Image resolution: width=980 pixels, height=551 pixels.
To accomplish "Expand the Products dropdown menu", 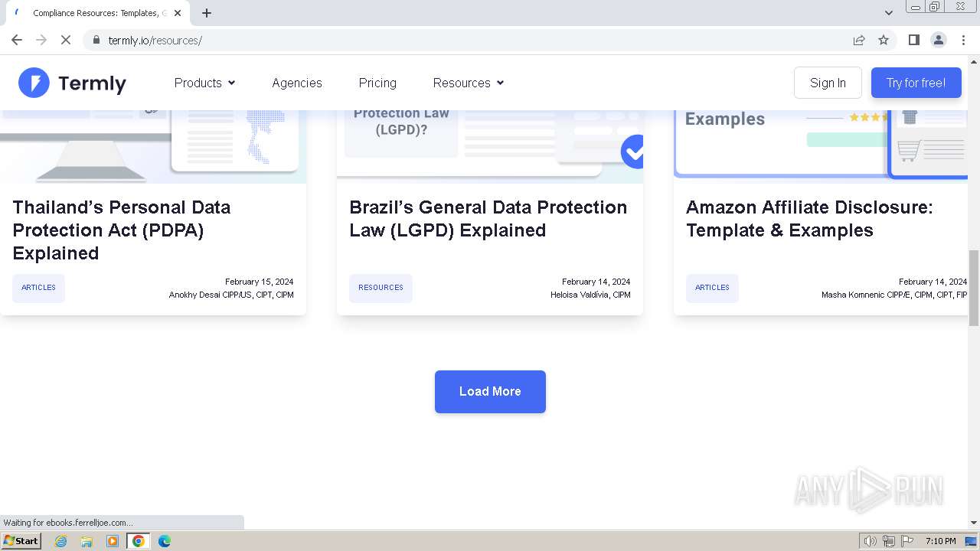I will click(x=204, y=83).
